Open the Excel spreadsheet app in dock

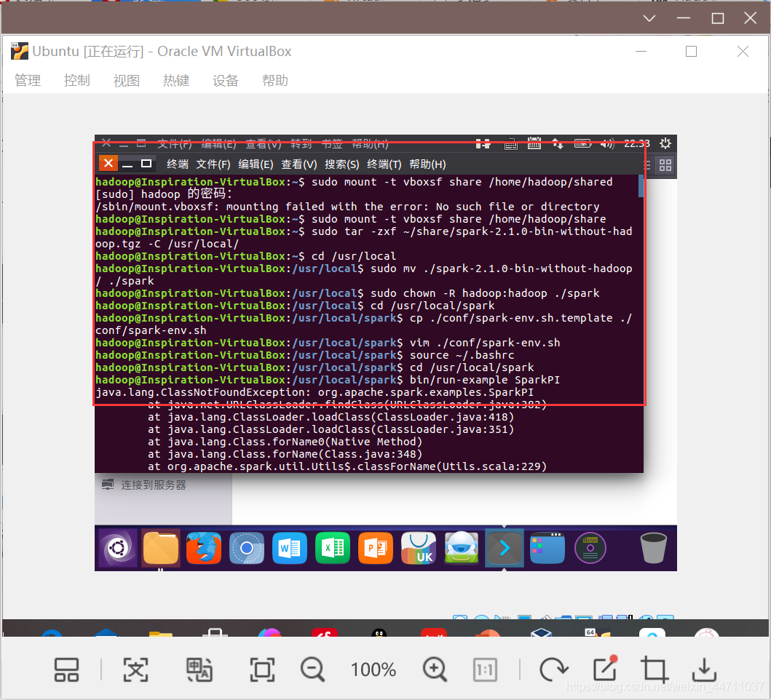tap(333, 548)
